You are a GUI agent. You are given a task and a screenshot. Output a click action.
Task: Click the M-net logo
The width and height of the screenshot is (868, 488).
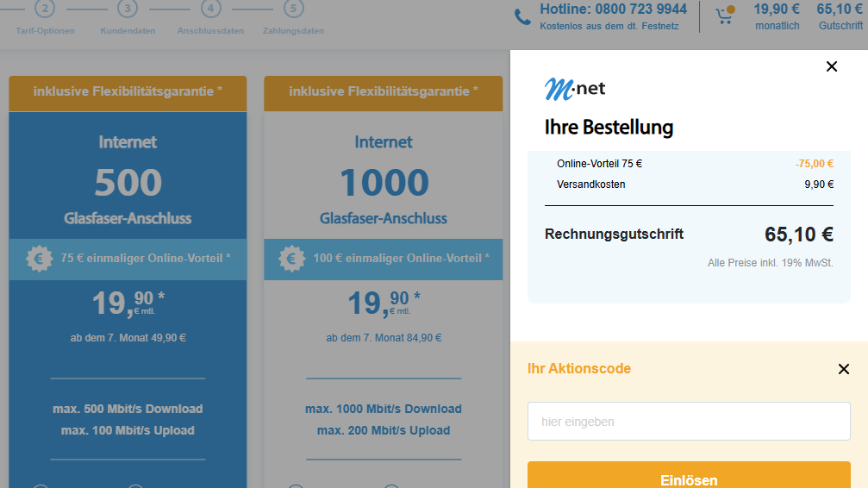coord(575,89)
